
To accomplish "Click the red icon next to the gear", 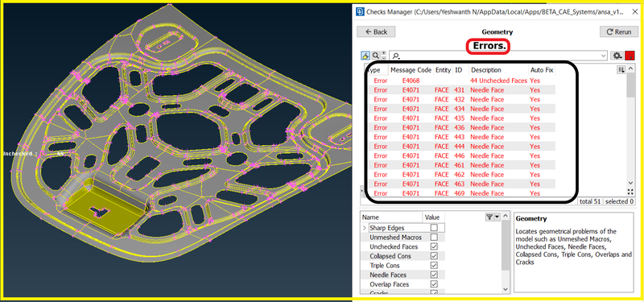I will pyautogui.click(x=629, y=56).
